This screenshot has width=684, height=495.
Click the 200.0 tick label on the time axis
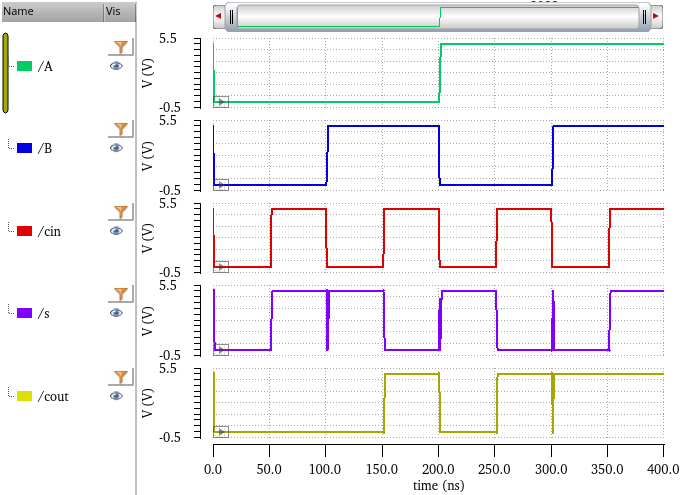(x=438, y=469)
